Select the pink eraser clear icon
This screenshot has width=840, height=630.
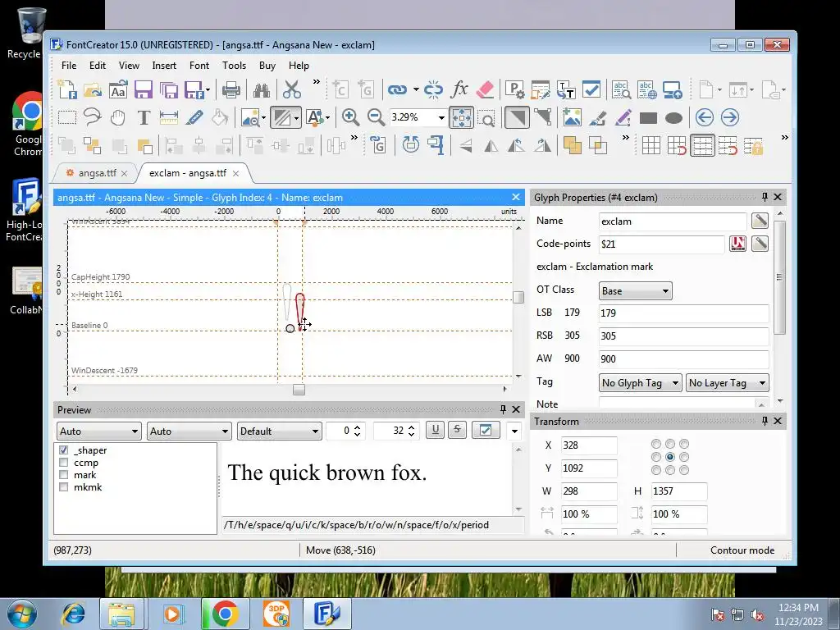(x=485, y=89)
